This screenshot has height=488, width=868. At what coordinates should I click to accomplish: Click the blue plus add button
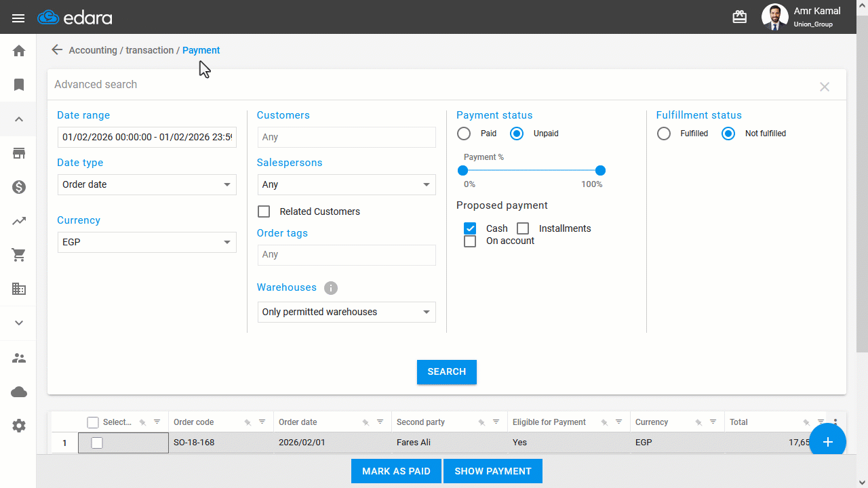828,442
